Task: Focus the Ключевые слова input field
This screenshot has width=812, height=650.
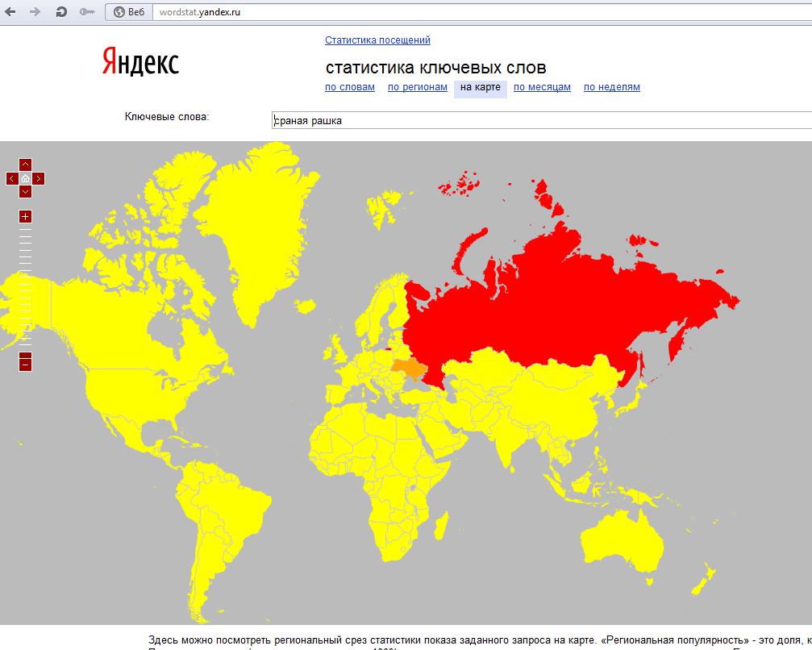Action: 542,120
